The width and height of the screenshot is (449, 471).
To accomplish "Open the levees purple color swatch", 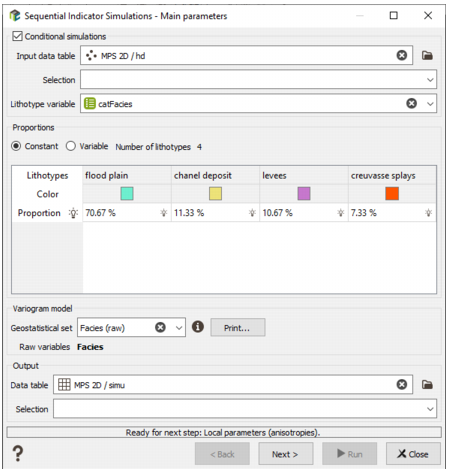I will (x=304, y=193).
